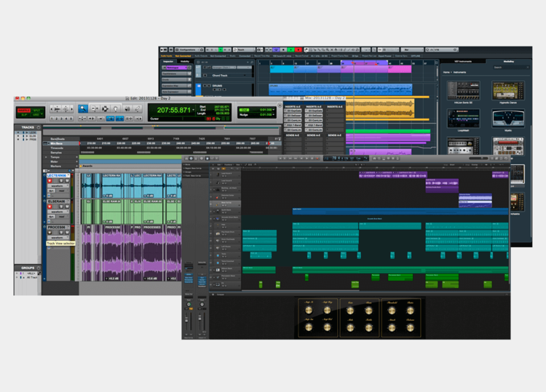
Task: Click the Pro Tools main counter display
Action: point(172,111)
